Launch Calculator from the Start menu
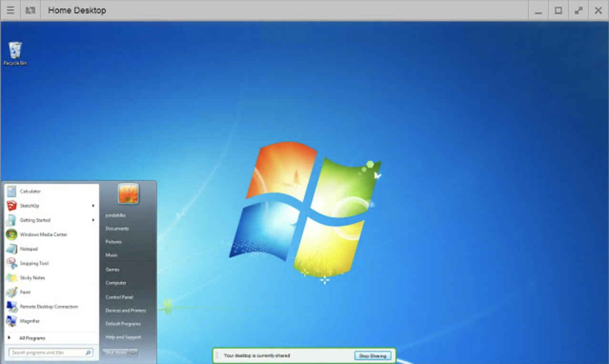Screen dimensions: 609x364 [x=51, y=192]
